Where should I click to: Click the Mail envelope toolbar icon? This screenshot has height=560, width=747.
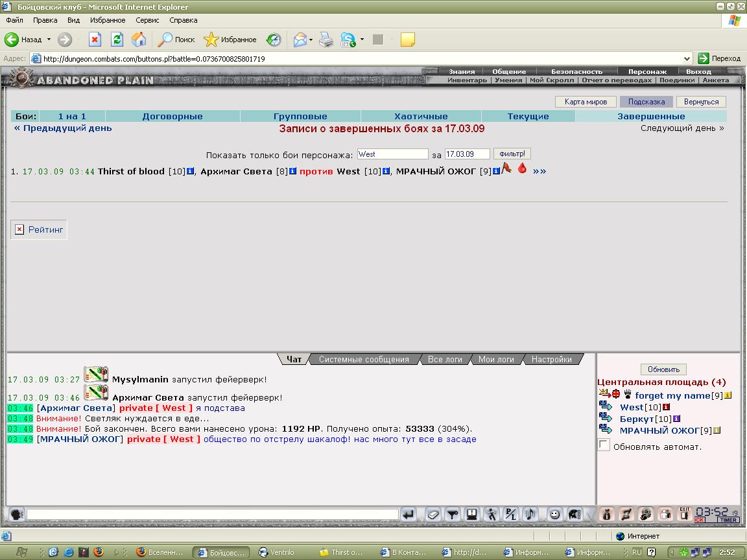click(x=300, y=40)
